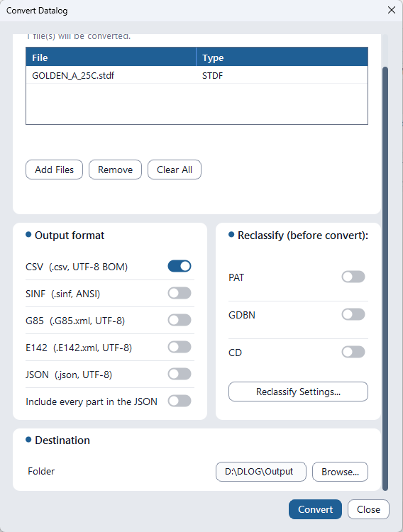Screen dimensions: 403x532
Task: Enable CD reclassify toggle
Action: pos(353,352)
